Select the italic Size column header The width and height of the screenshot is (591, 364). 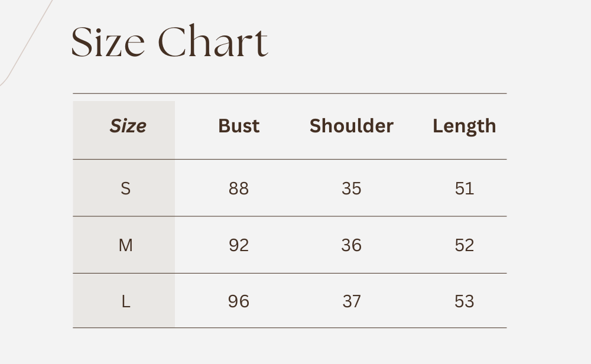point(128,126)
